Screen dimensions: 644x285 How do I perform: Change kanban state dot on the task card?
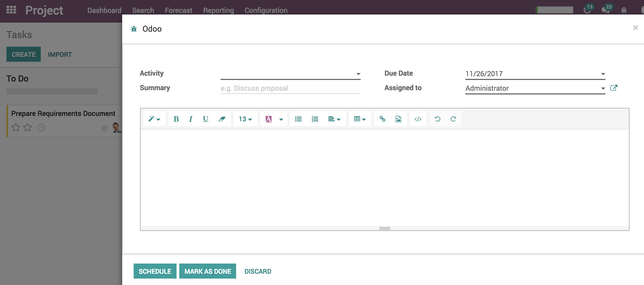[x=105, y=128]
